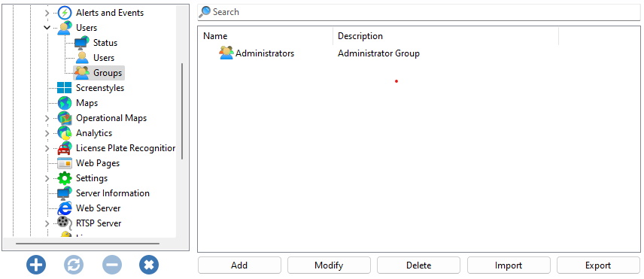Expand the RTSP Server node
This screenshot has width=644, height=279.
tap(47, 223)
